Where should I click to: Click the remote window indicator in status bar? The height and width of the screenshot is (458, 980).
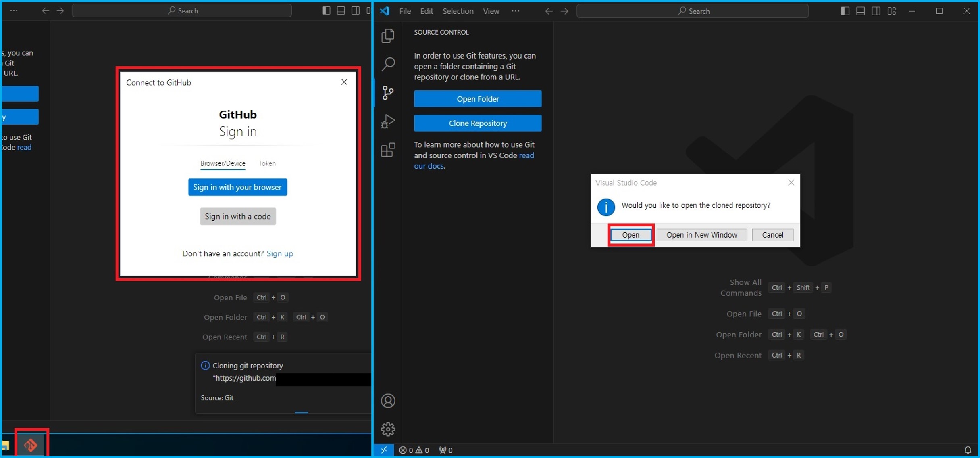tap(384, 450)
